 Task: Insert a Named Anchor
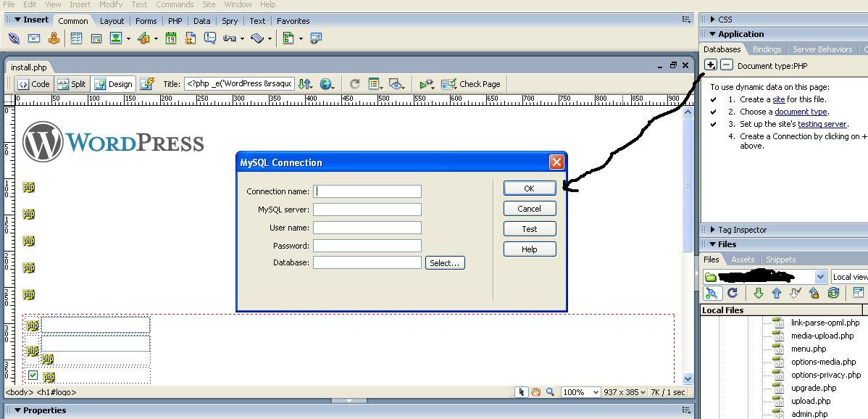[54, 38]
